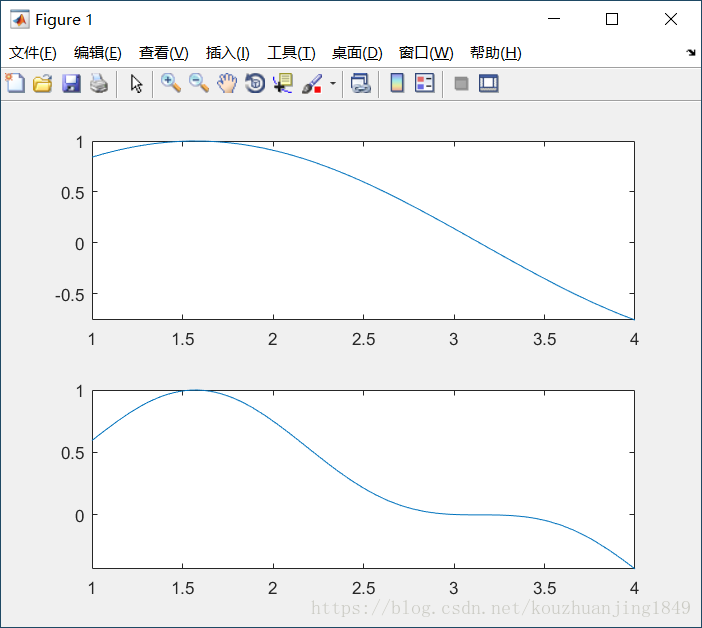
Task: Open the 查看(V) menu
Action: coord(163,53)
